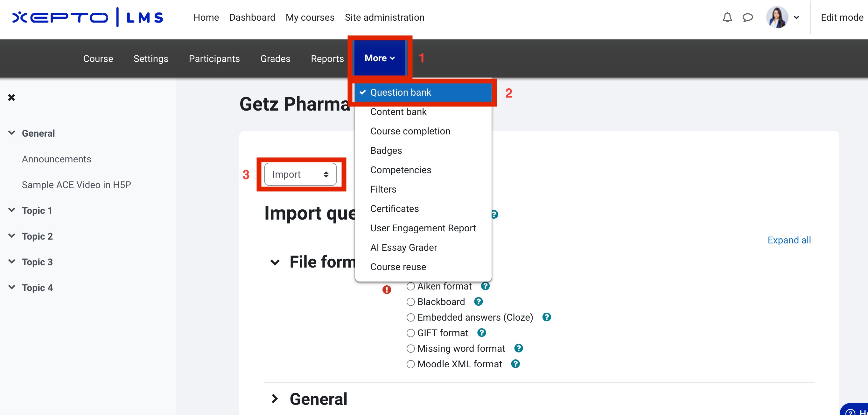868x415 pixels.
Task: Open the messaging speech bubble icon
Action: click(x=747, y=17)
